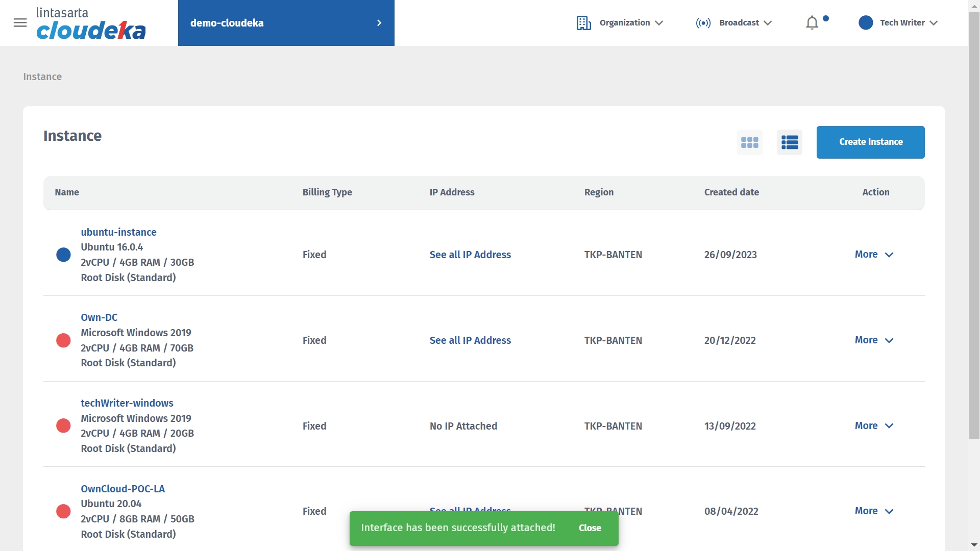This screenshot has height=551, width=980.
Task: Expand More actions for techWriter-windows
Action: [873, 426]
